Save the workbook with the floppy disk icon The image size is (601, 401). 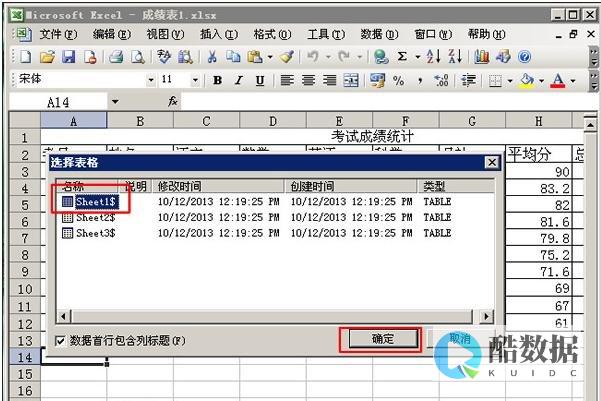point(69,57)
